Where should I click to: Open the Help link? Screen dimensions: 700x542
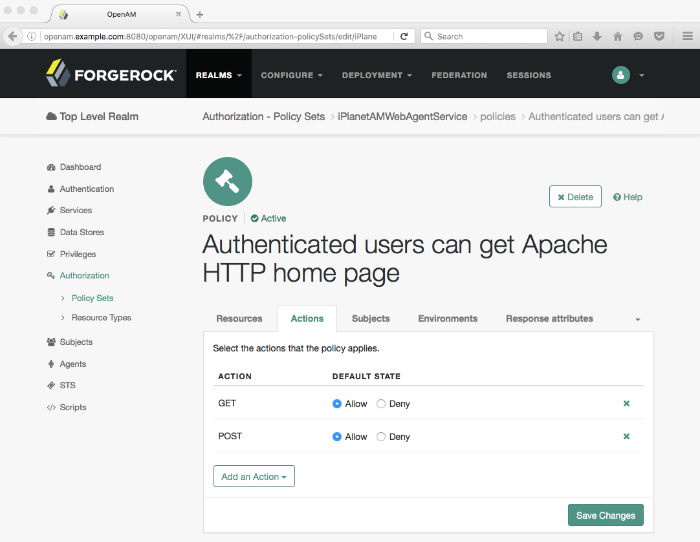[x=628, y=197]
